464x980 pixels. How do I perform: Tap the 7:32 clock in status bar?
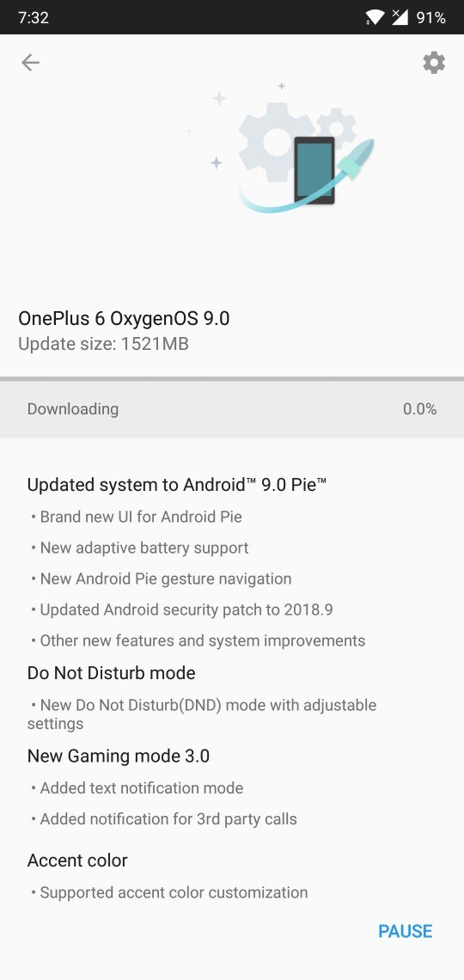point(34,17)
